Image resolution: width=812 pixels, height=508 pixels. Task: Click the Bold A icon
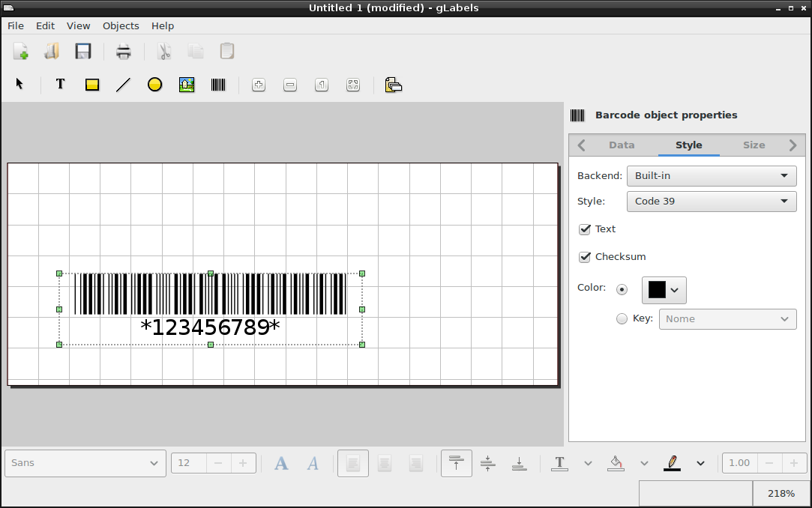pyautogui.click(x=281, y=463)
